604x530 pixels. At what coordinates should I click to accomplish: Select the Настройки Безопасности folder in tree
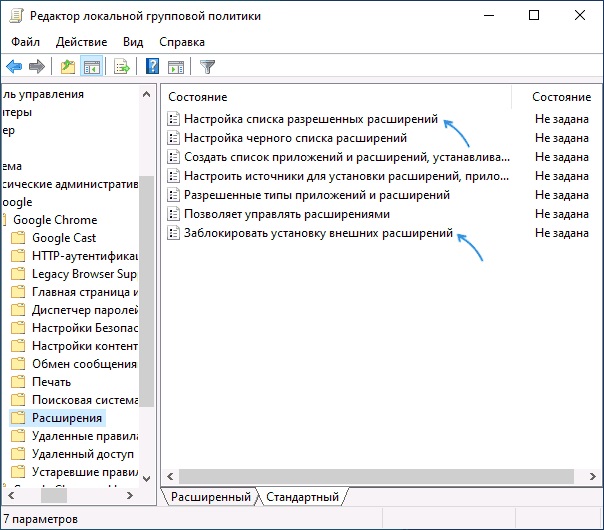click(85, 328)
